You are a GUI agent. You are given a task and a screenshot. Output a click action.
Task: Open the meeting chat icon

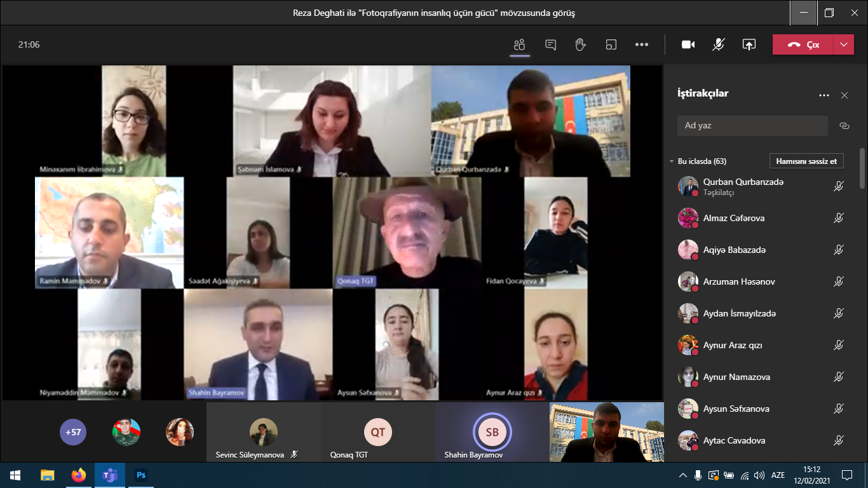click(550, 44)
